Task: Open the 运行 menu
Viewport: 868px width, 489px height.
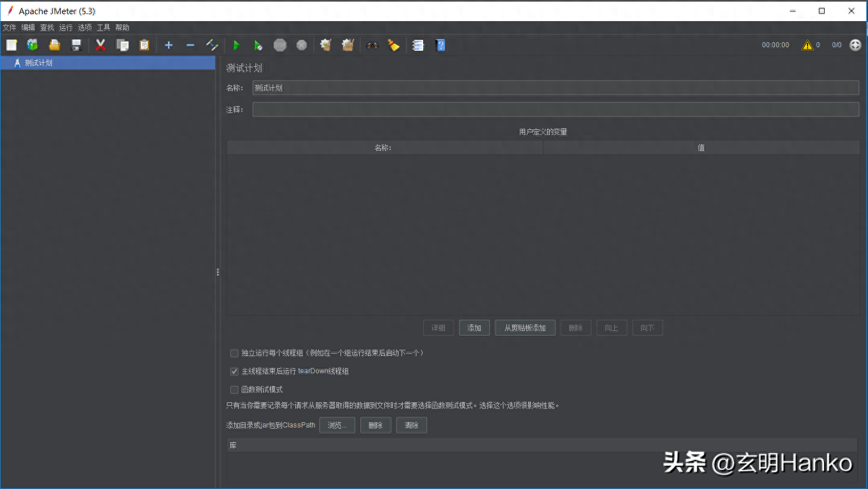Action: [x=66, y=27]
